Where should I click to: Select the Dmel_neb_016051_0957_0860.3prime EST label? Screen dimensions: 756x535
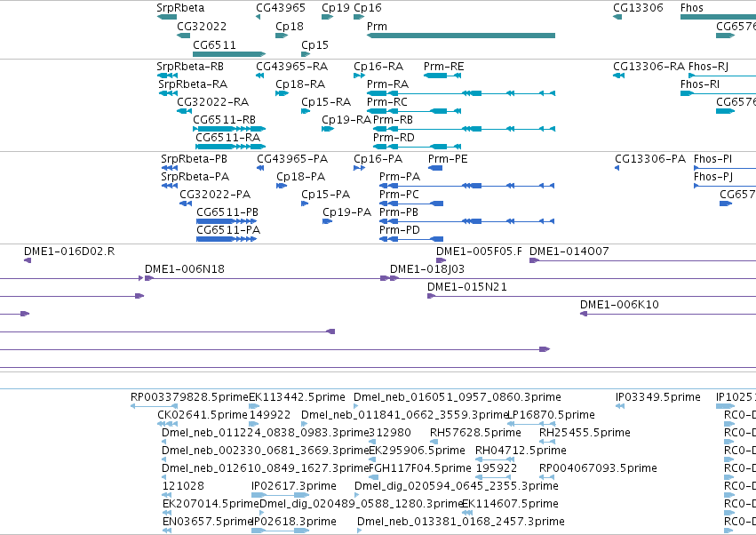[458, 397]
